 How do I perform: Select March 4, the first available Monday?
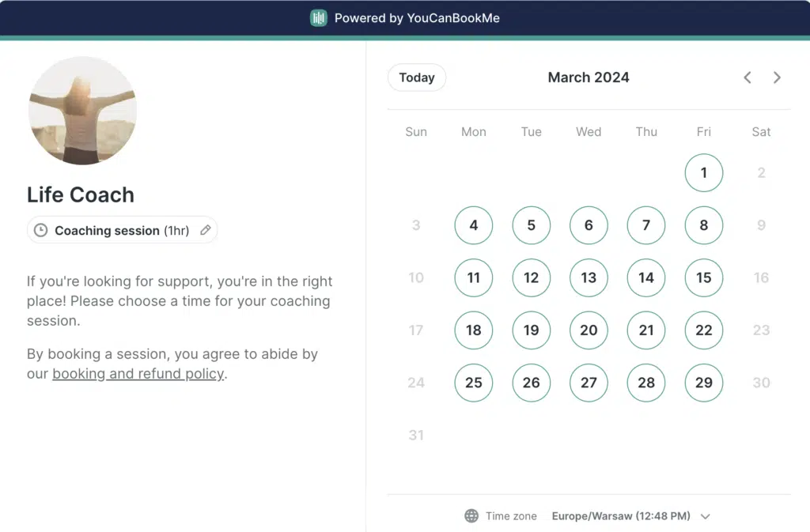473,225
